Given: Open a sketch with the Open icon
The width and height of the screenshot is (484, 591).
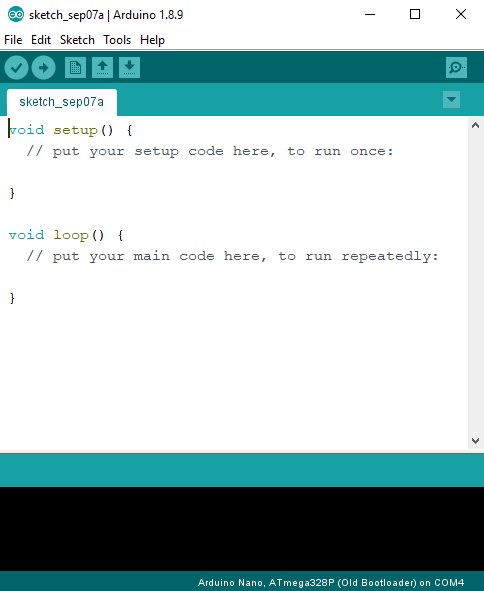Looking at the screenshot, I should click(103, 68).
